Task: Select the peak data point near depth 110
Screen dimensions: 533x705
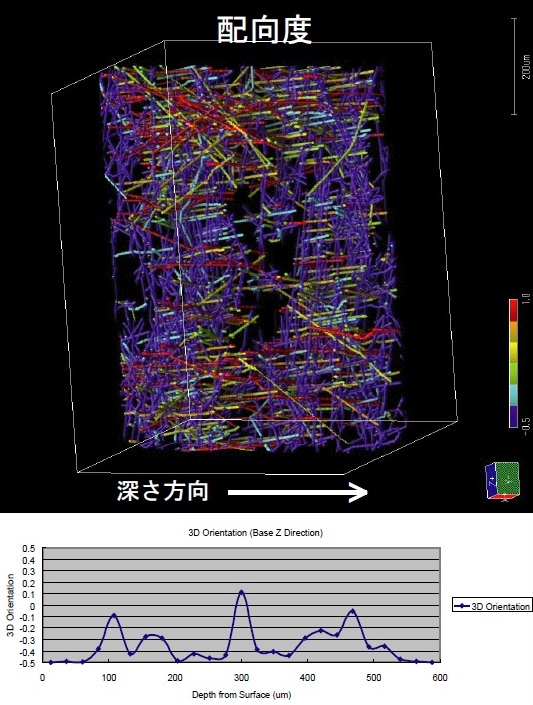Action: coord(113,615)
